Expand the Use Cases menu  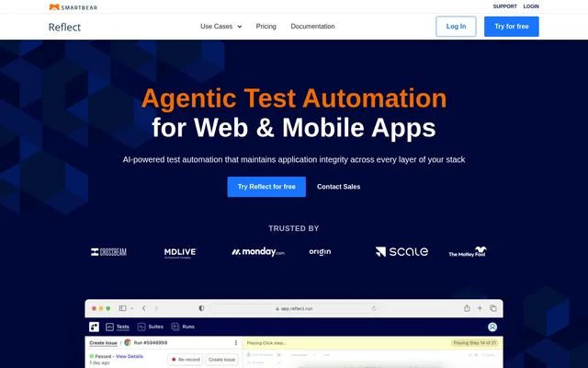[220, 27]
